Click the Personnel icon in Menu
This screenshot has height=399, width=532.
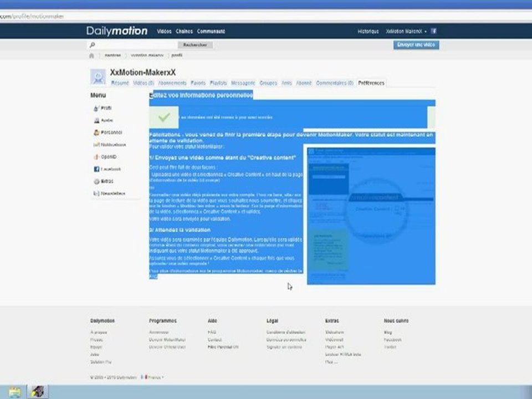pos(96,132)
